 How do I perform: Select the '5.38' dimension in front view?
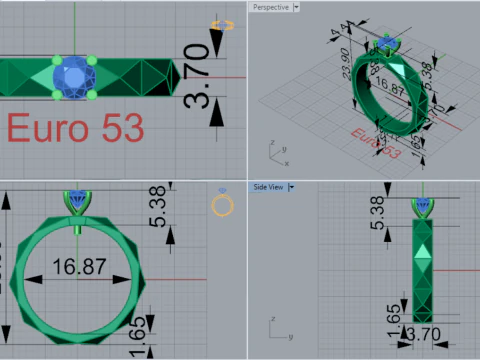click(157, 207)
